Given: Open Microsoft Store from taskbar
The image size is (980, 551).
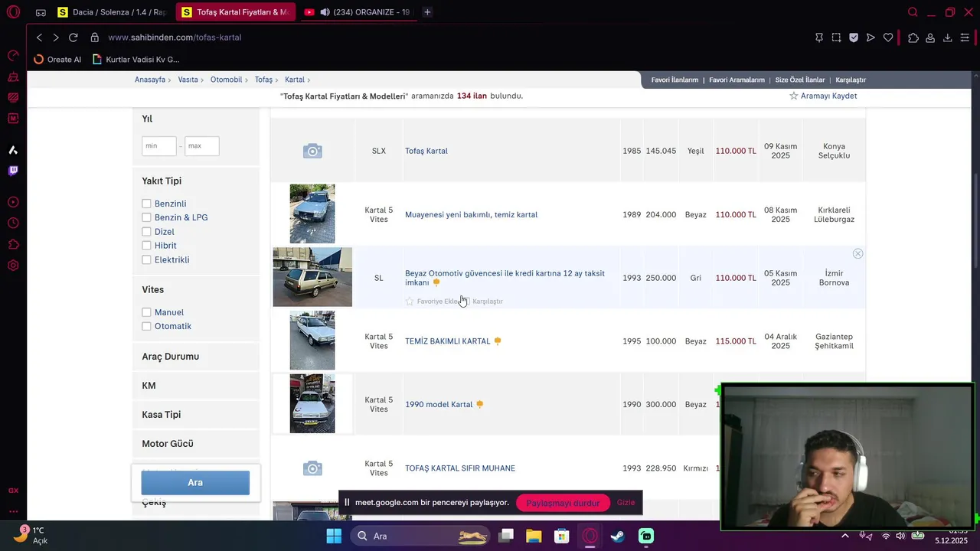Looking at the screenshot, I should coord(562,536).
